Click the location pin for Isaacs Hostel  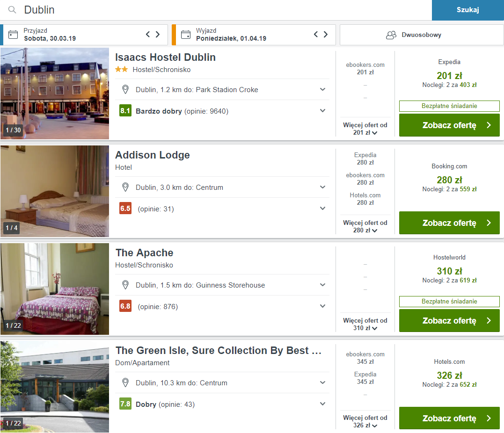[x=125, y=89]
